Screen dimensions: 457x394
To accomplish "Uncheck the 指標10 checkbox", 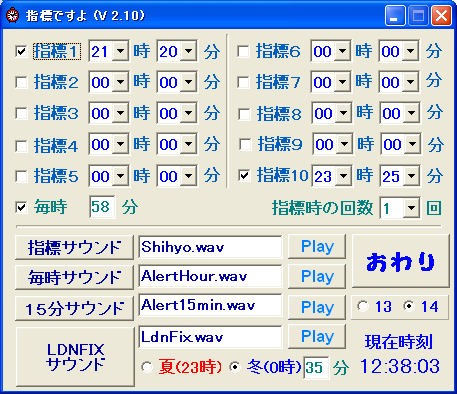I will click(x=244, y=175).
